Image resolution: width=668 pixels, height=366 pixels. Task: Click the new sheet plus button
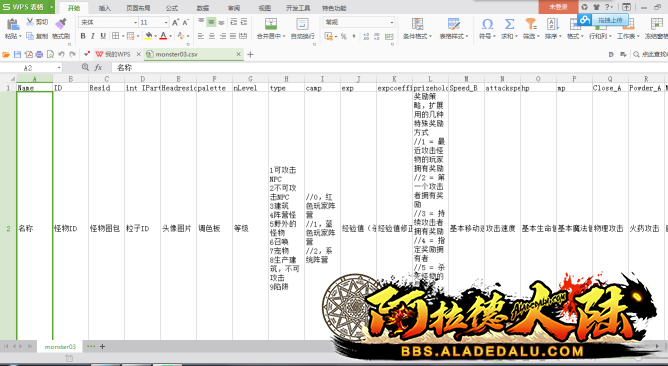click(x=102, y=346)
